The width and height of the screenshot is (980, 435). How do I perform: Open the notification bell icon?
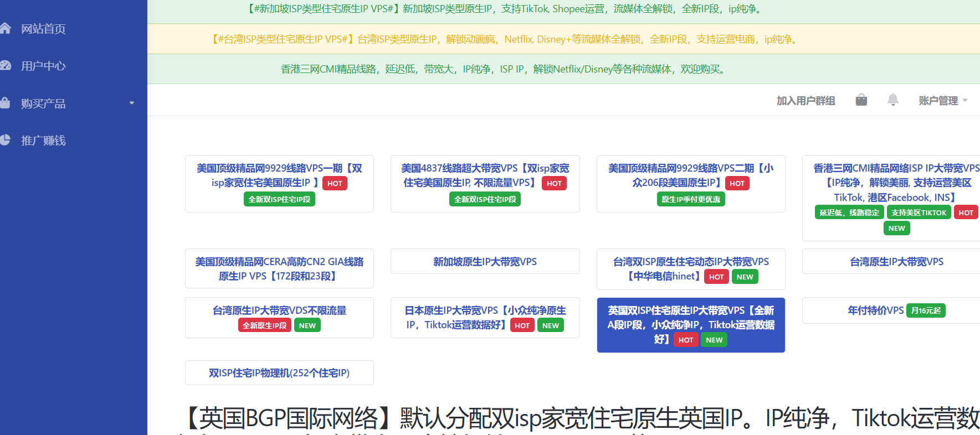[892, 100]
